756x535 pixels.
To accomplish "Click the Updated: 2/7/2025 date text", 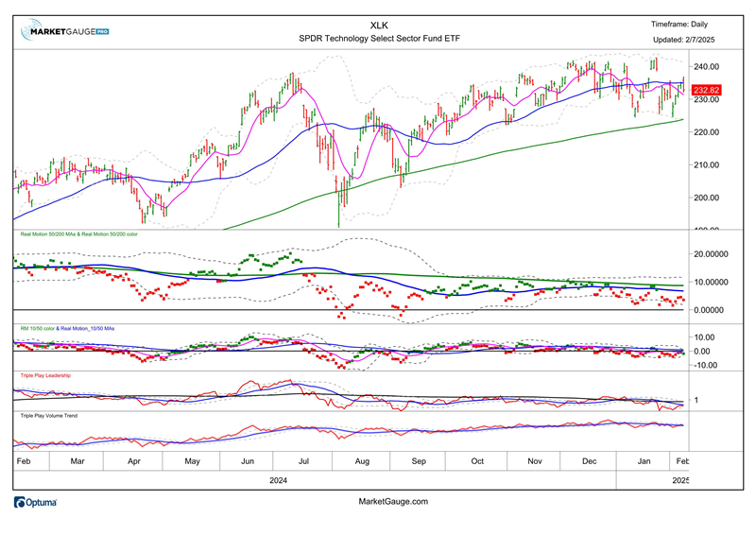I will (679, 40).
